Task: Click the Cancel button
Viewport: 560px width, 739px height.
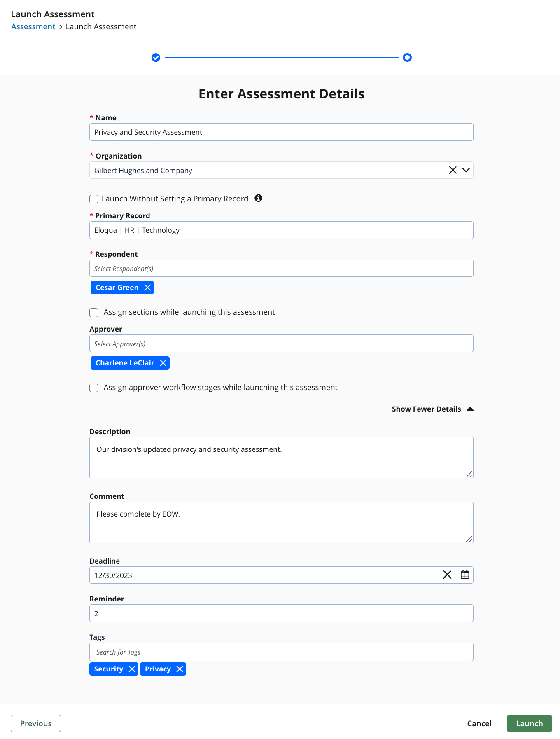Action: (x=479, y=723)
